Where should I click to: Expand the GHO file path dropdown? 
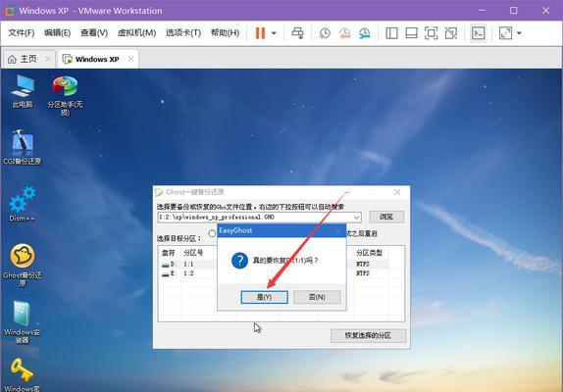356,218
